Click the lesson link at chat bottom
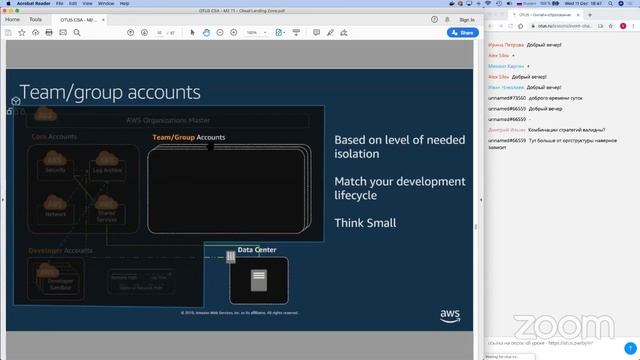Image resolution: width=640 pixels, height=360 pixels. pos(571,343)
